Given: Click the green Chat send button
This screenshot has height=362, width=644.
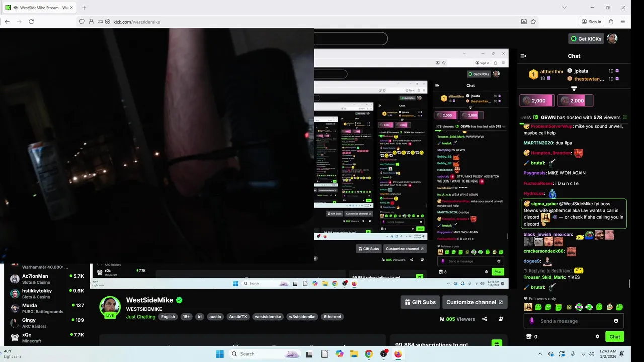Looking at the screenshot, I should coord(615,337).
